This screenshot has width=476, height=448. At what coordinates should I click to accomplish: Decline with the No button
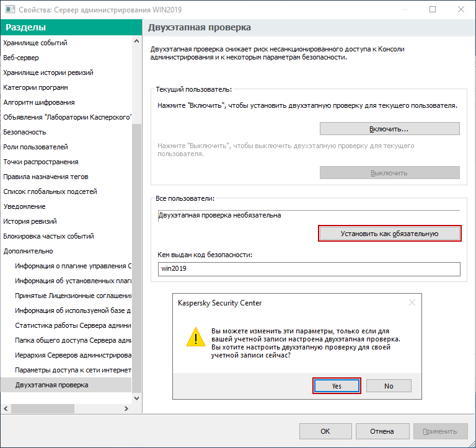pyautogui.click(x=389, y=386)
